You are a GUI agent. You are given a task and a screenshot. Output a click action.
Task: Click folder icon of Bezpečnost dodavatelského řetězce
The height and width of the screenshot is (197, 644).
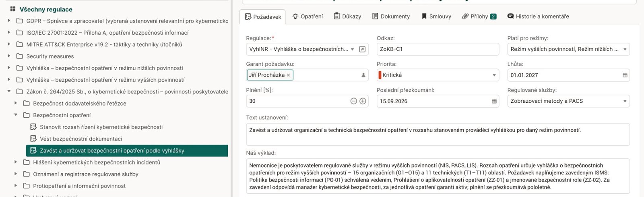[26, 103]
